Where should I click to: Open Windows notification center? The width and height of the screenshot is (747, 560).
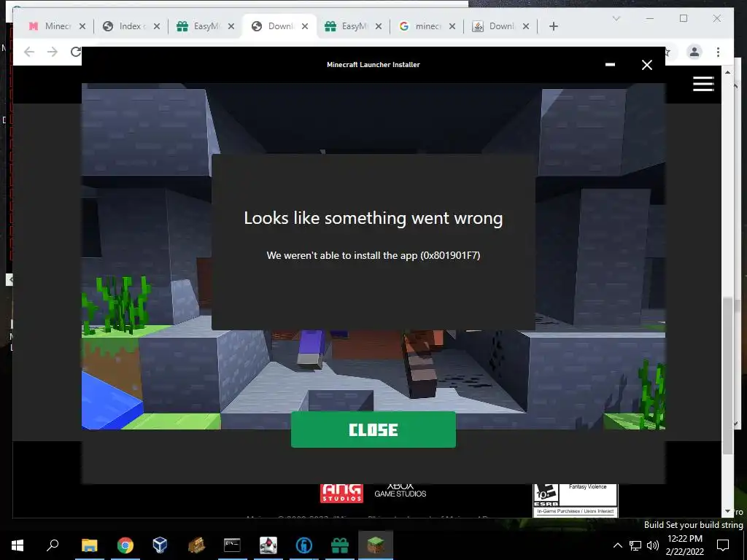[x=723, y=545]
